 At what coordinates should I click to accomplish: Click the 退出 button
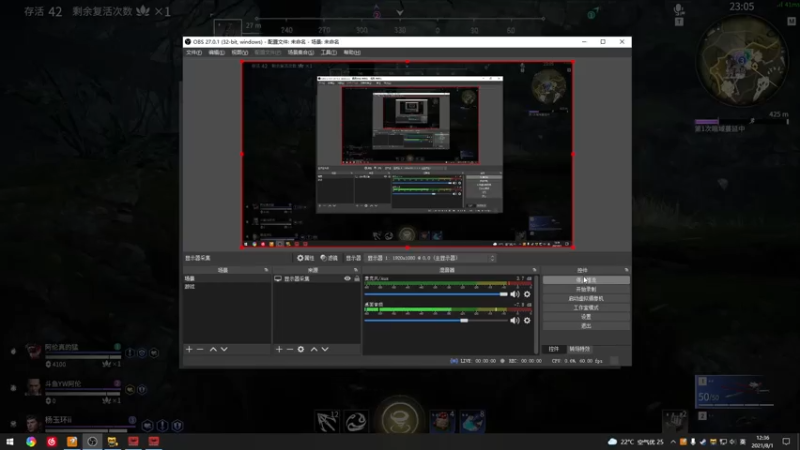[586, 326]
